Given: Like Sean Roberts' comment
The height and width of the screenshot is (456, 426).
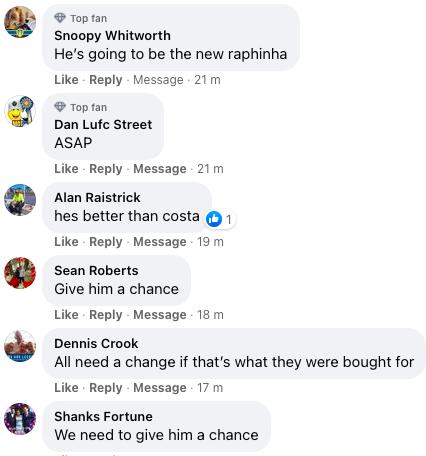Looking at the screenshot, I should pos(66,315).
